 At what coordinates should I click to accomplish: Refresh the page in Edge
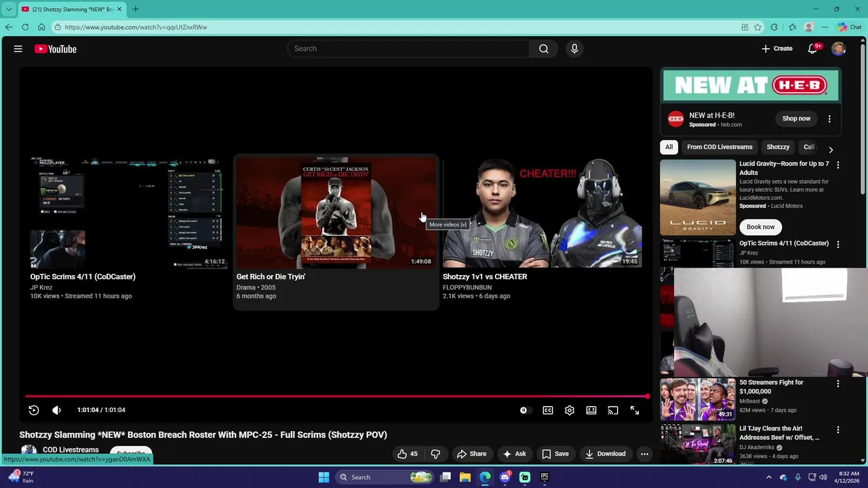point(25,27)
